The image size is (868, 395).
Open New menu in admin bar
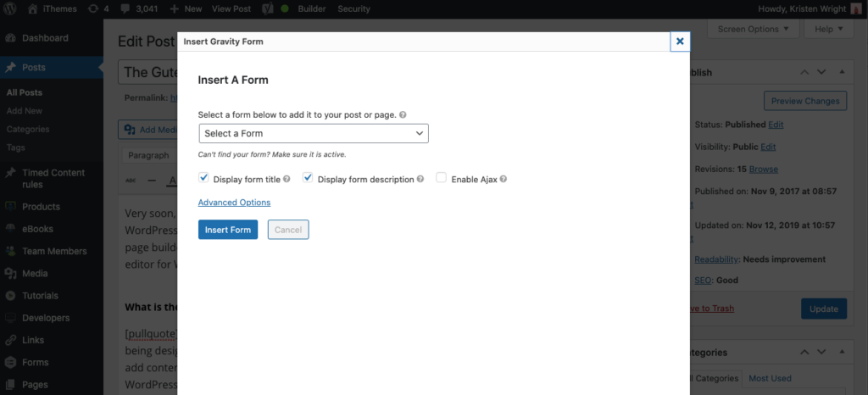tap(186, 8)
